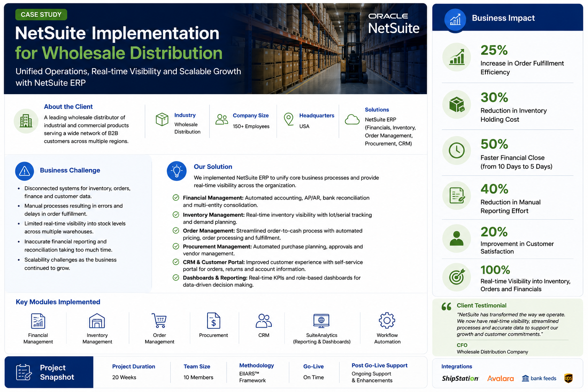588x392 pixels.
Task: Click the warning triangle icon for Business Challenge
Action: tap(24, 171)
